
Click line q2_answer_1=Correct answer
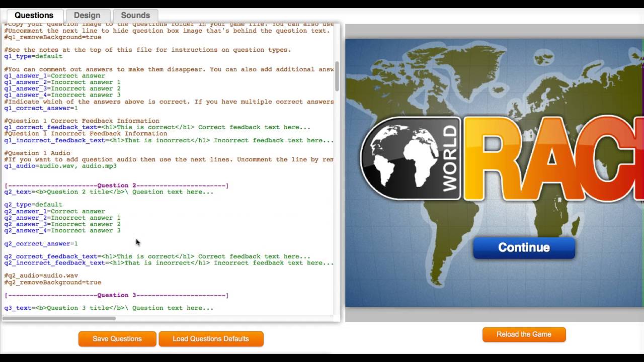(x=54, y=212)
